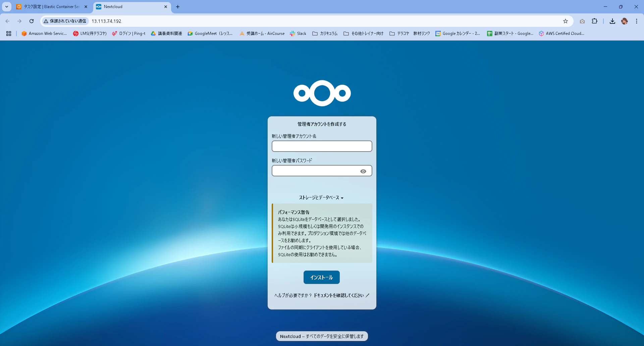Bookmark this page with the star icon
Viewport: 644px width, 346px height.
point(566,21)
